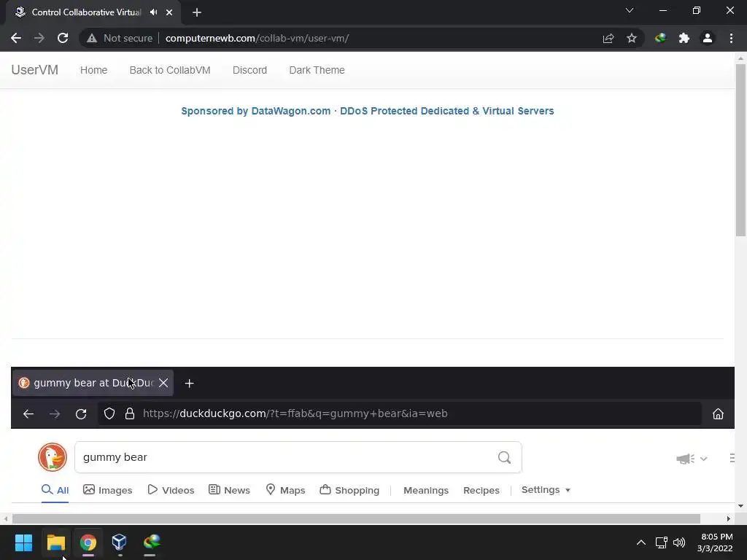747x560 pixels.
Task: Click the duckduckgo.com URL field in VM
Action: pos(295,413)
